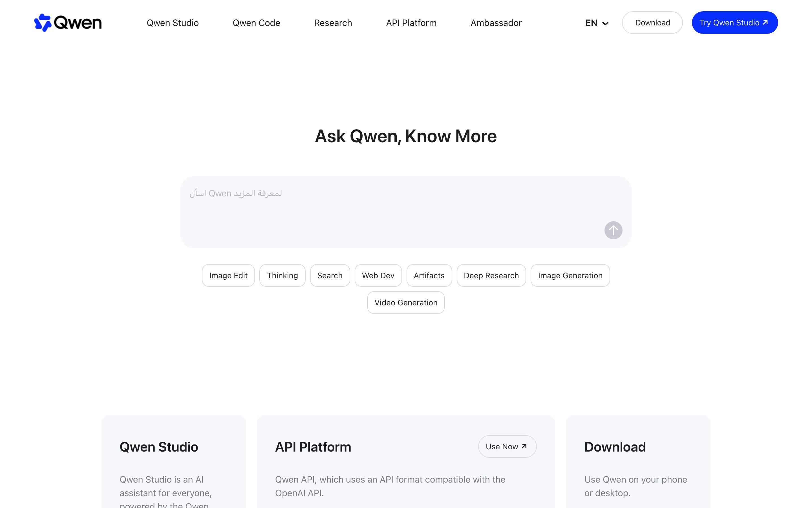Choose the Video Generation chip
This screenshot has width=812, height=508.
point(406,302)
